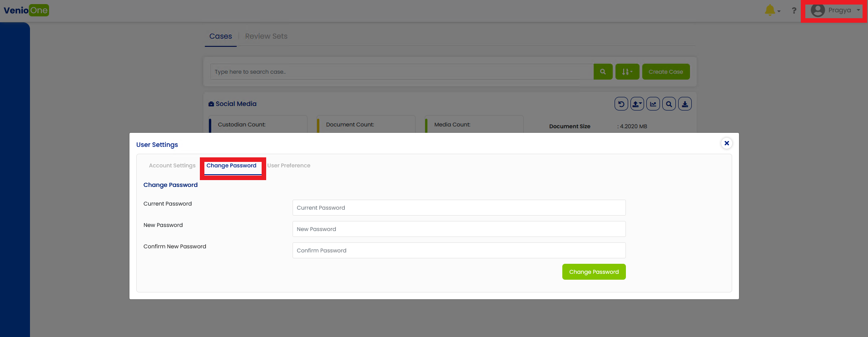The image size is (868, 337).
Task: Select the Change Password tab
Action: (x=232, y=166)
